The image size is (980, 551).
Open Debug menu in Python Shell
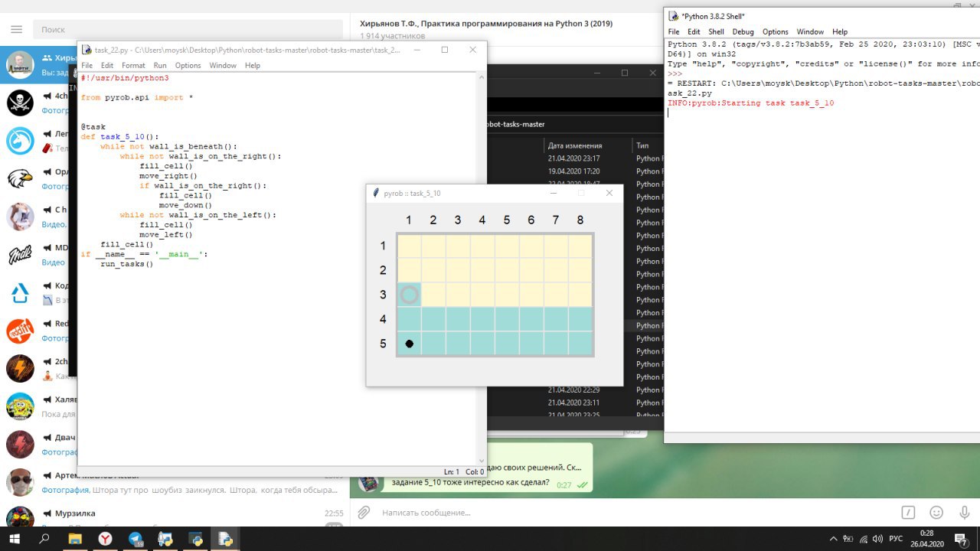[743, 32]
